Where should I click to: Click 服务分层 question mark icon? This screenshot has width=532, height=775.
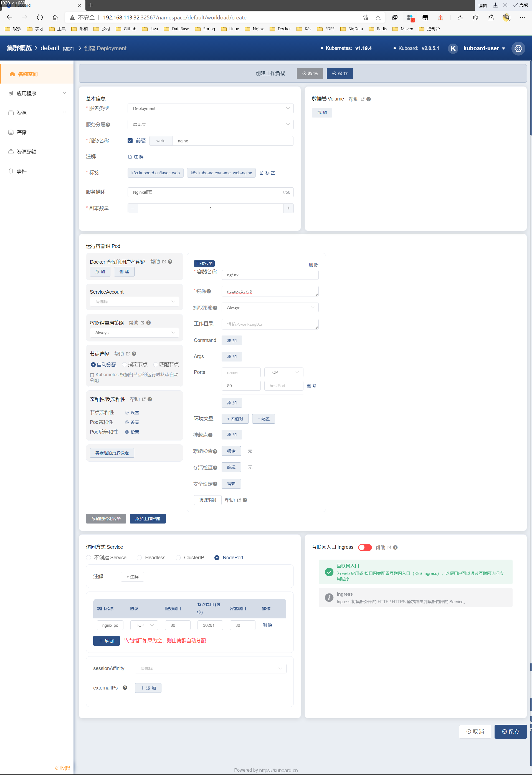(108, 125)
